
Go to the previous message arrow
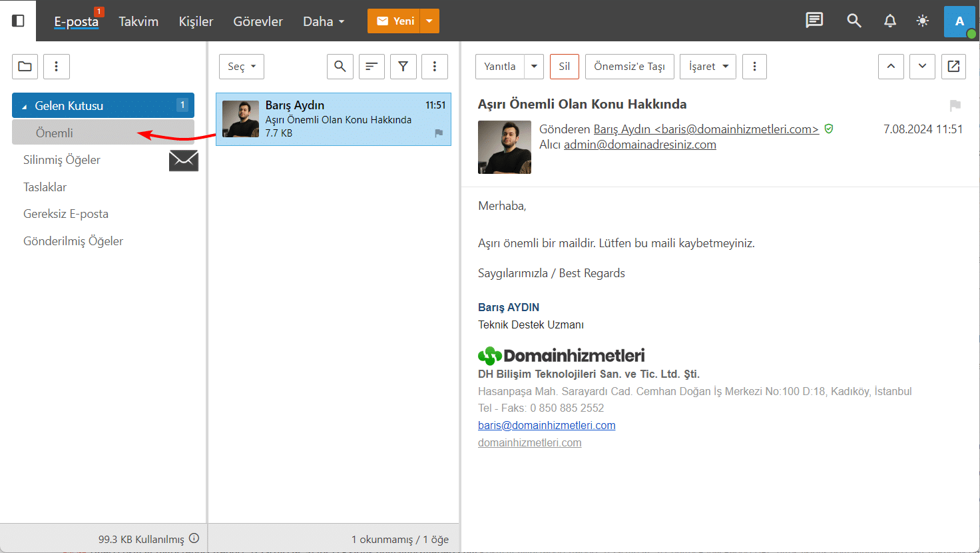[891, 67]
